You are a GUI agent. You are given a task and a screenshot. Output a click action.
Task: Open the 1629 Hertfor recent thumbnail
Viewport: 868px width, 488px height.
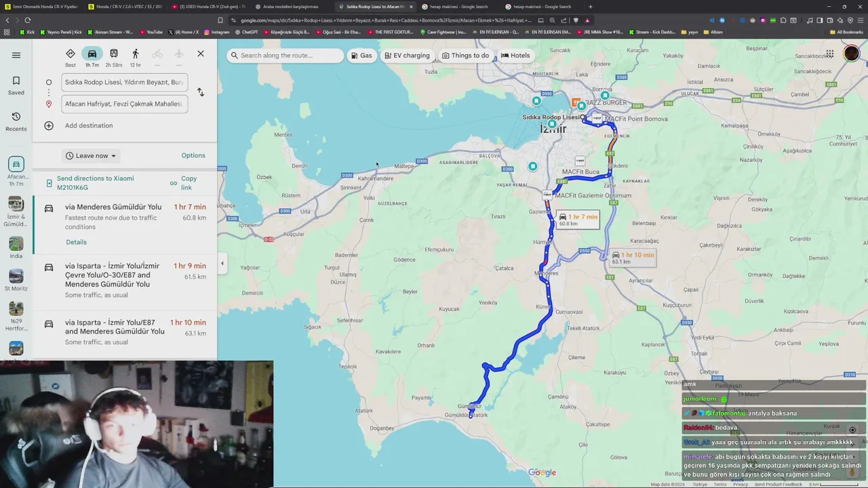tap(16, 317)
